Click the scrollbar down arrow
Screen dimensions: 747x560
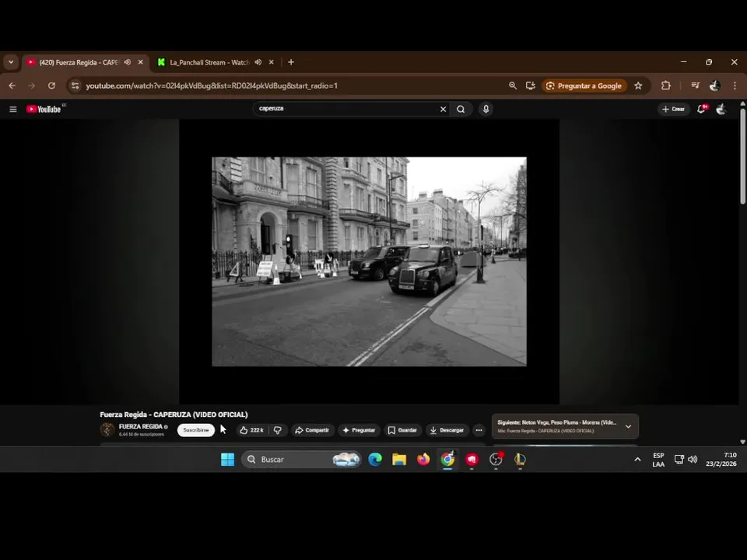click(x=742, y=442)
